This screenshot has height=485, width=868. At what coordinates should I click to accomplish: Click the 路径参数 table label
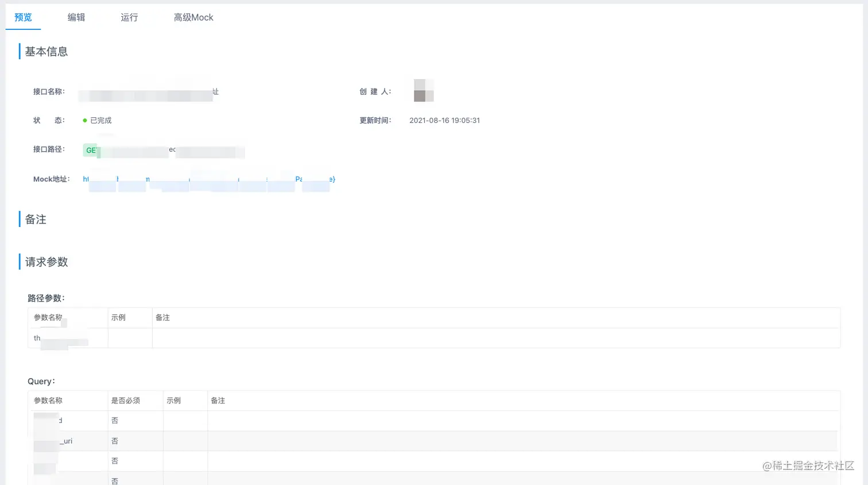(45, 298)
